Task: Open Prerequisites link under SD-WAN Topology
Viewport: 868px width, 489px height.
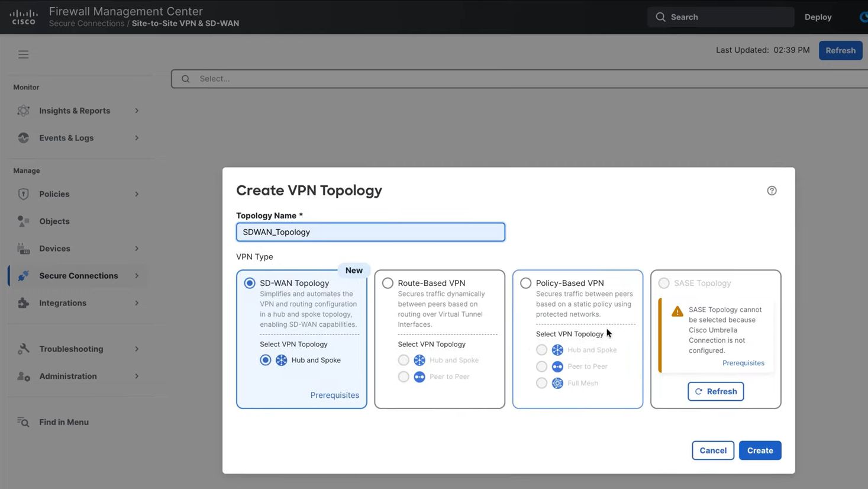Action: tap(334, 395)
